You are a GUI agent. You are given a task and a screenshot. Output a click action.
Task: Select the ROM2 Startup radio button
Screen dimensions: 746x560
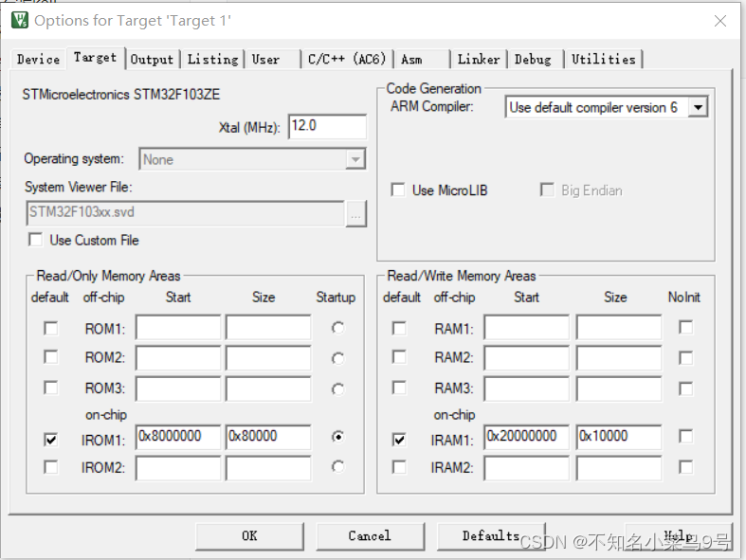tap(337, 358)
